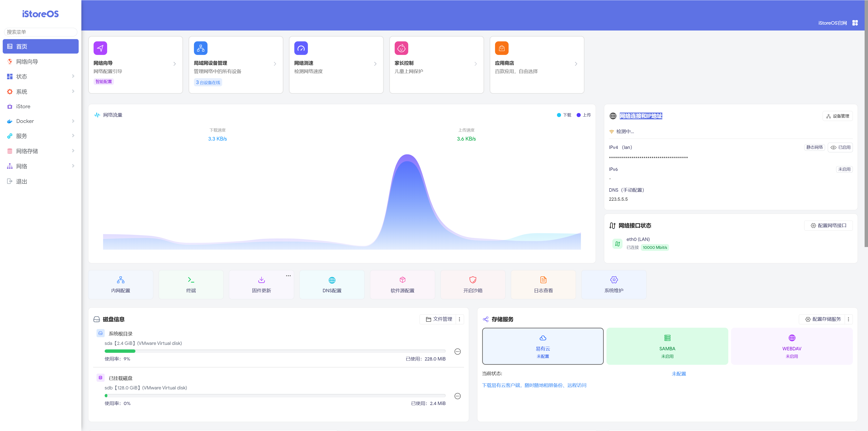Select the SAMBA storage service tab

[x=667, y=346]
